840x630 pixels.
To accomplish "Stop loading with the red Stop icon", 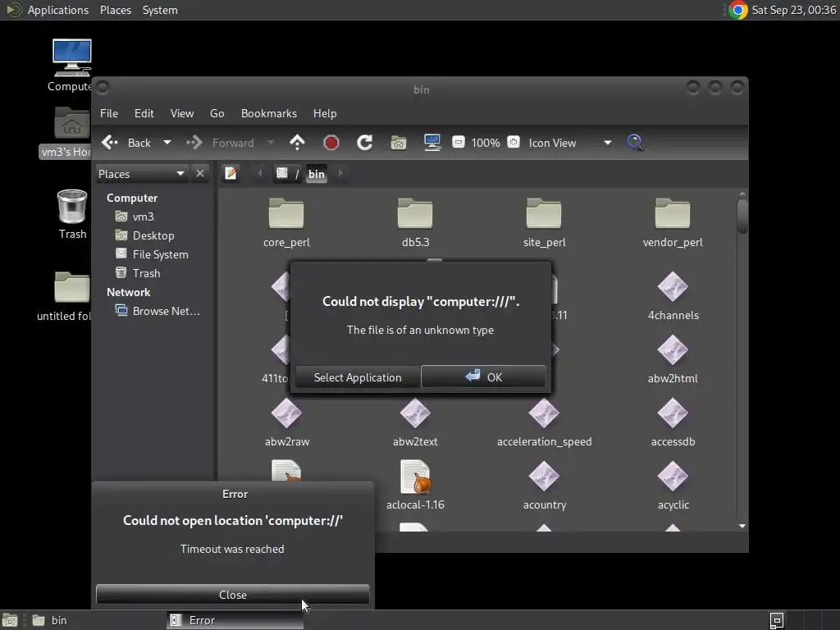I will coord(331,143).
